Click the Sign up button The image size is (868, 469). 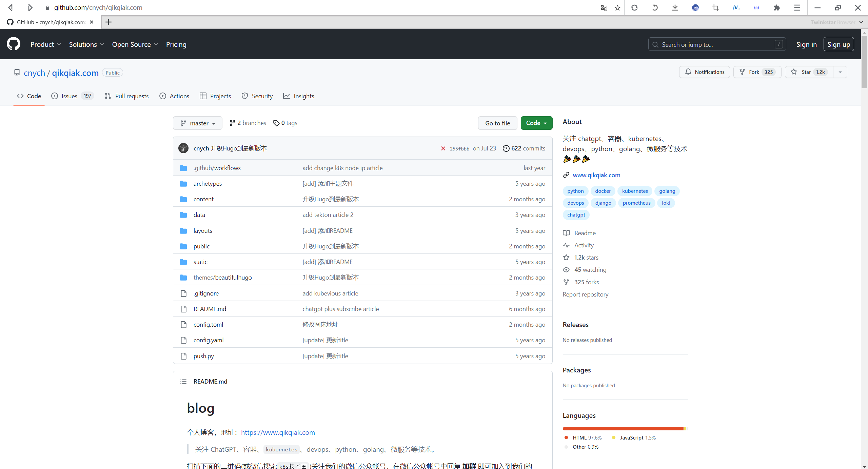coord(839,44)
